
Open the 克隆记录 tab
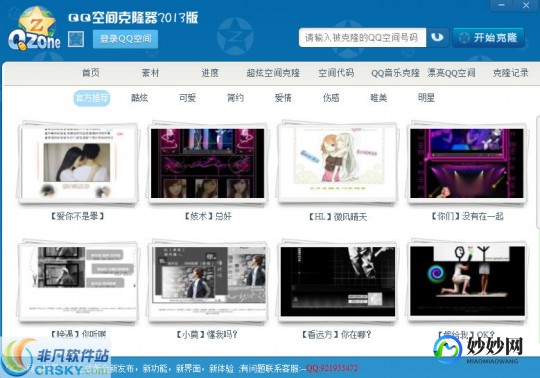tap(511, 73)
